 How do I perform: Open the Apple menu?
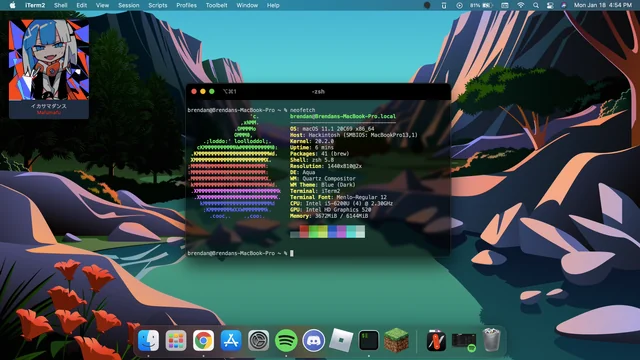click(x=13, y=5)
